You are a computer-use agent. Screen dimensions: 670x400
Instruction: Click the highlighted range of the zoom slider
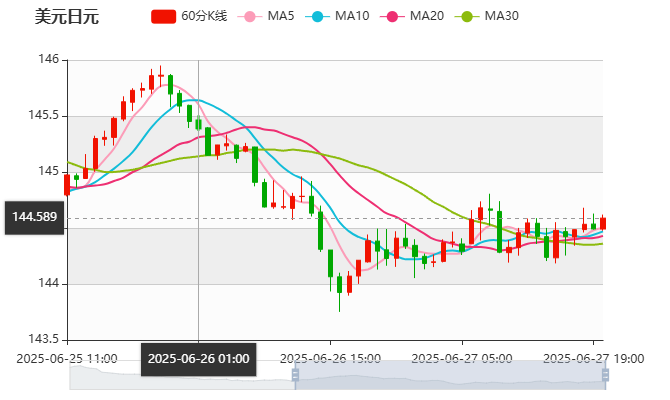pos(450,375)
